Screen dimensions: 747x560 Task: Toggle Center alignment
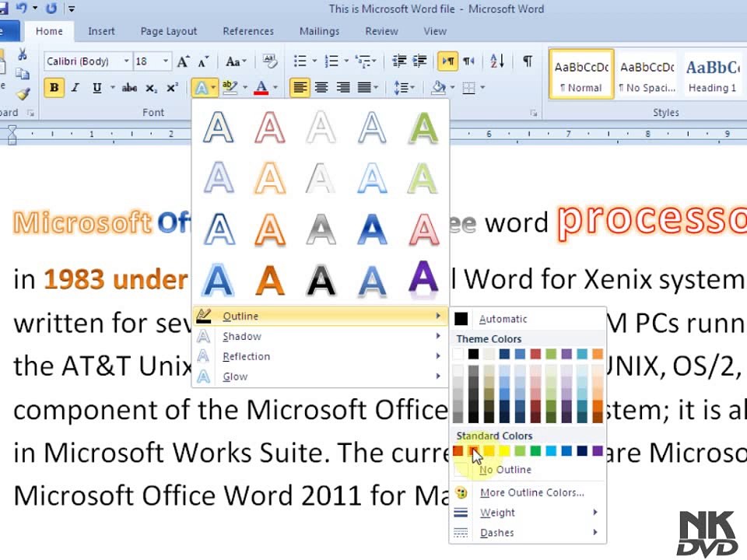point(321,88)
